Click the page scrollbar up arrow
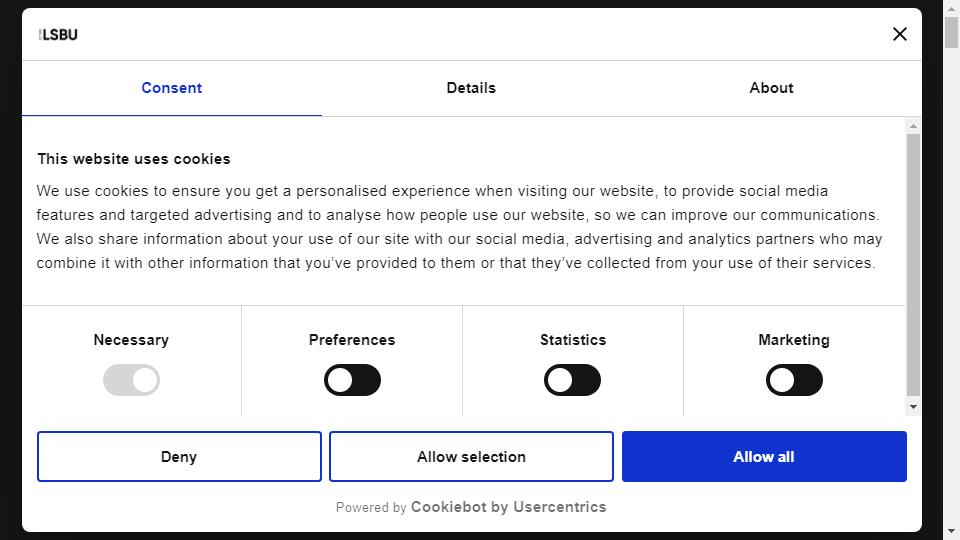Image resolution: width=960 pixels, height=540 pixels. click(951, 8)
